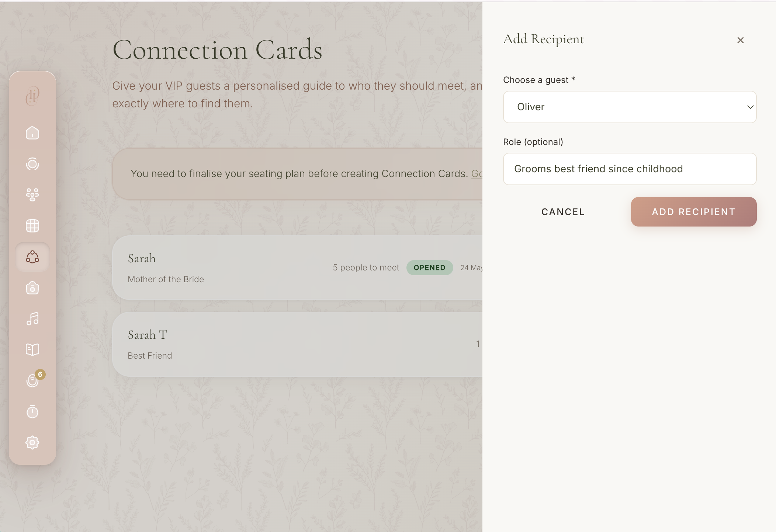The image size is (776, 532).
Task: Click the Role (optional) text field
Action: 630,169
